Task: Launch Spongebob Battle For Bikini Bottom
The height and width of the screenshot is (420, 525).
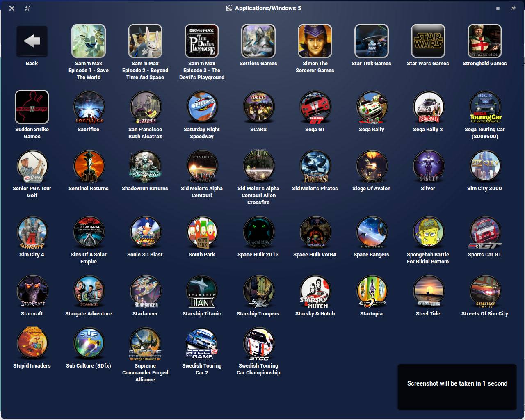Action: tap(428, 232)
